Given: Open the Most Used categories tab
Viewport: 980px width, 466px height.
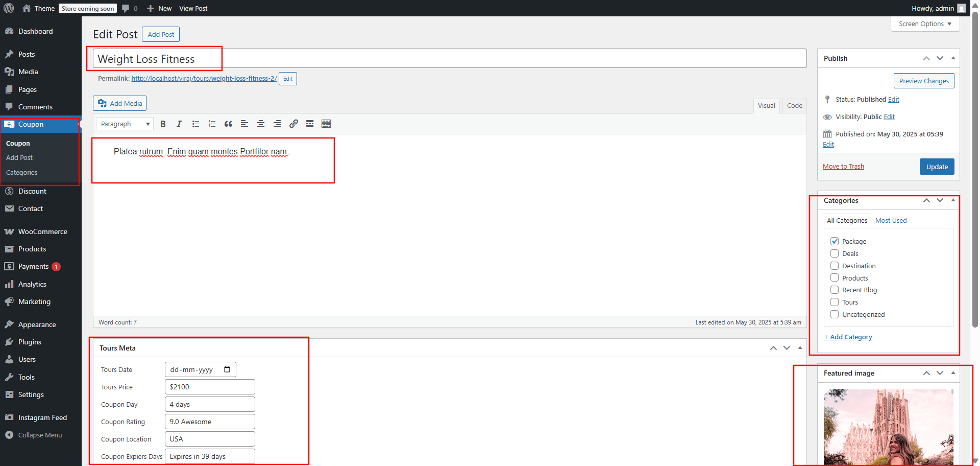Looking at the screenshot, I should [x=891, y=221].
